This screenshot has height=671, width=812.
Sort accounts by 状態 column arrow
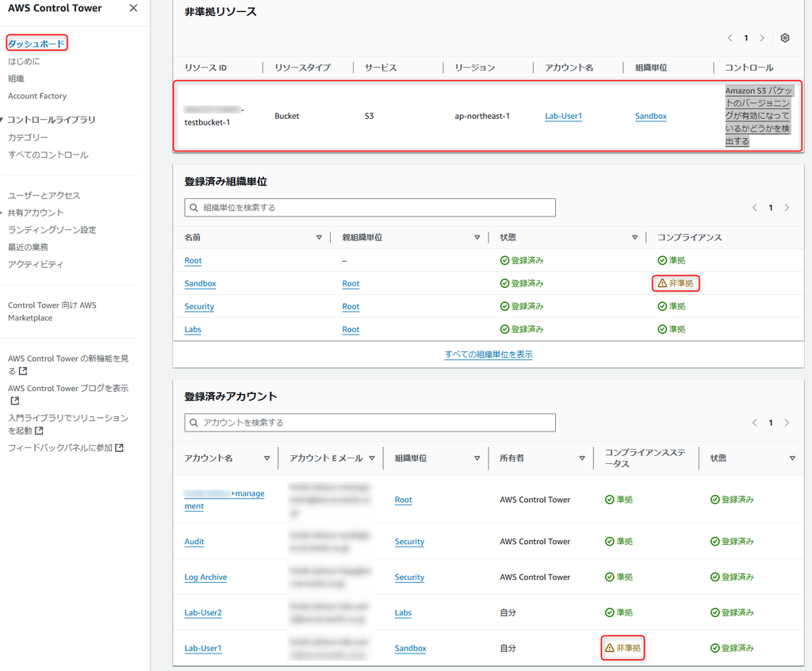tap(792, 458)
